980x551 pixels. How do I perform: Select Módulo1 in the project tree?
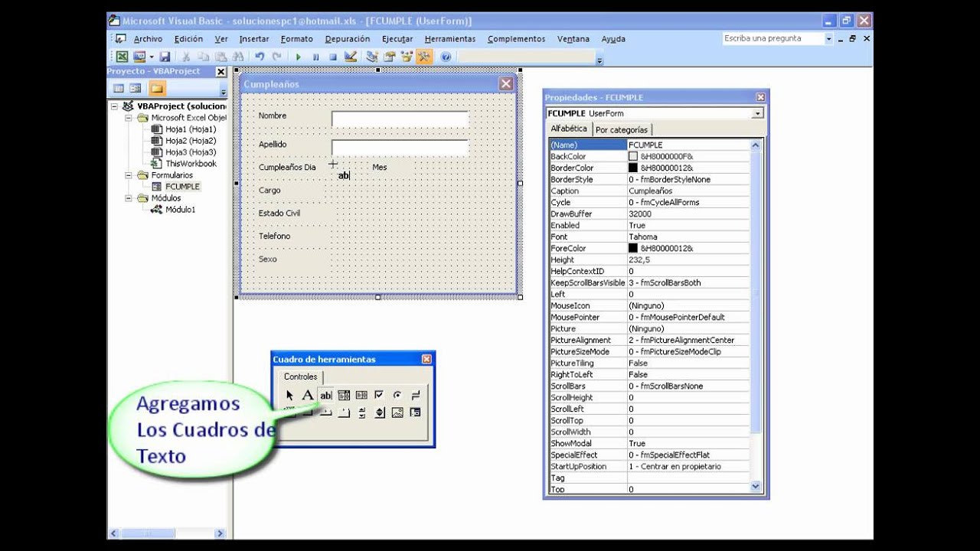tap(180, 210)
